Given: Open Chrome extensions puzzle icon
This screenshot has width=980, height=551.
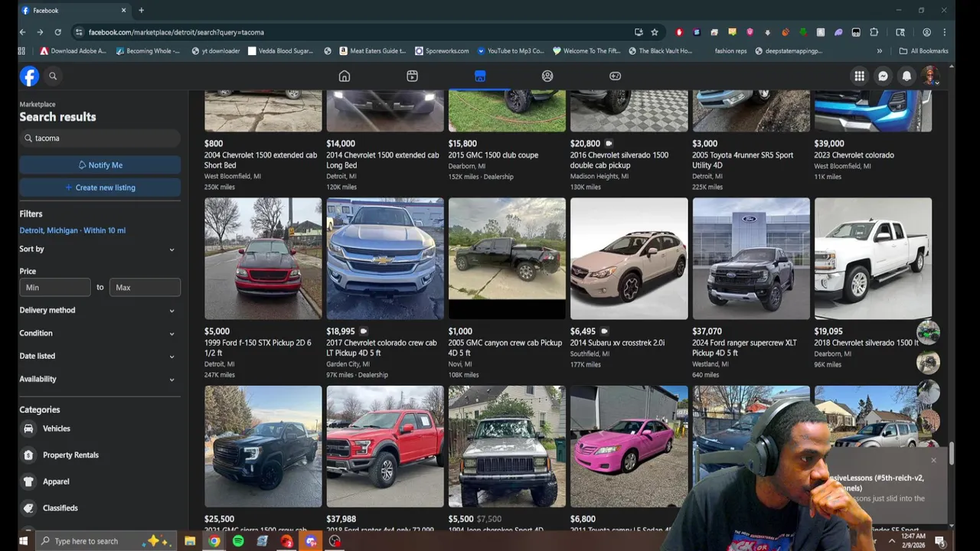Looking at the screenshot, I should pos(874,32).
